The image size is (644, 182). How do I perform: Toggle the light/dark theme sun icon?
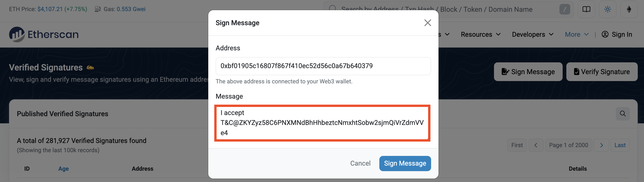(607, 9)
